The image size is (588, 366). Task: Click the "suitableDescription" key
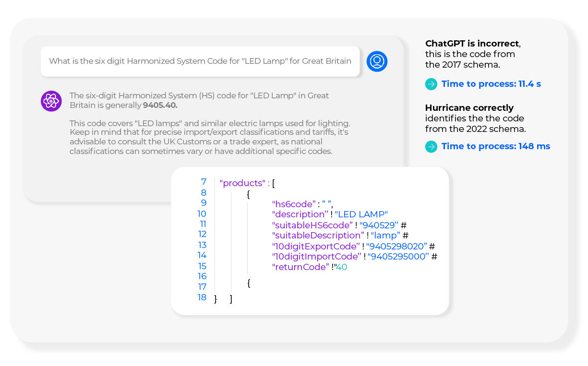(317, 236)
